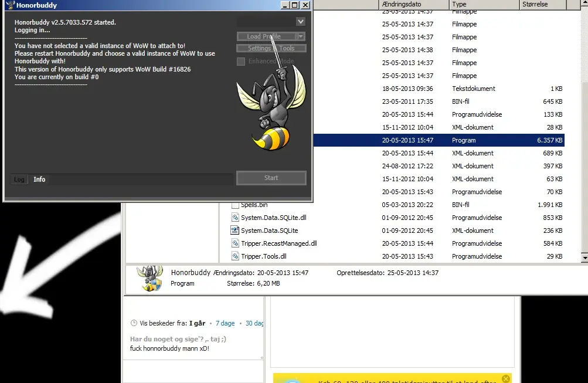Click the System.Data.SQLite XML document icon
Viewport: 588px width, 383px height.
[x=235, y=231]
